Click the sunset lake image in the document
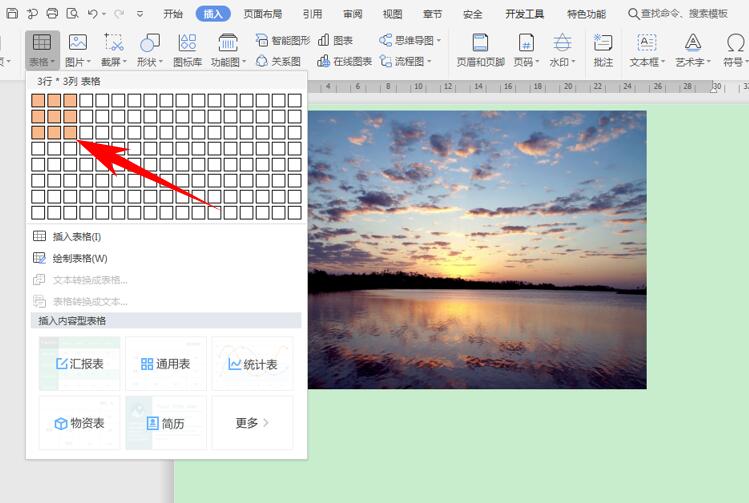This screenshot has width=749, height=503. (477, 250)
